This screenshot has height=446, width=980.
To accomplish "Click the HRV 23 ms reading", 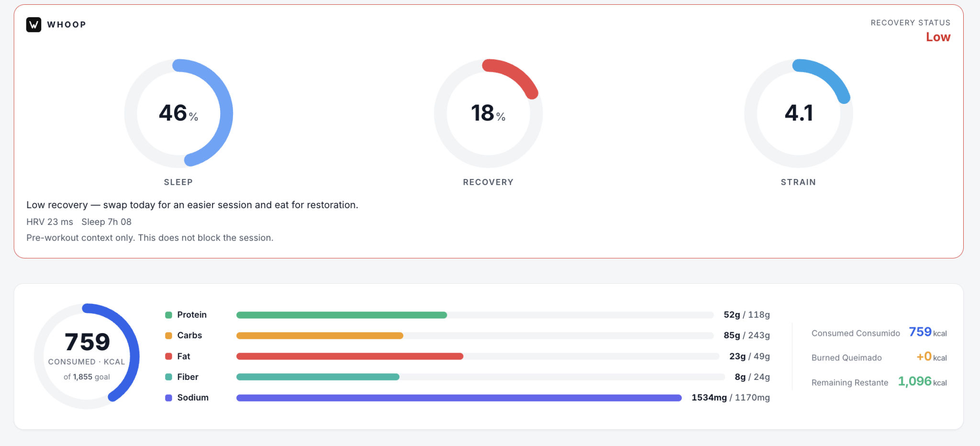I will pos(50,222).
